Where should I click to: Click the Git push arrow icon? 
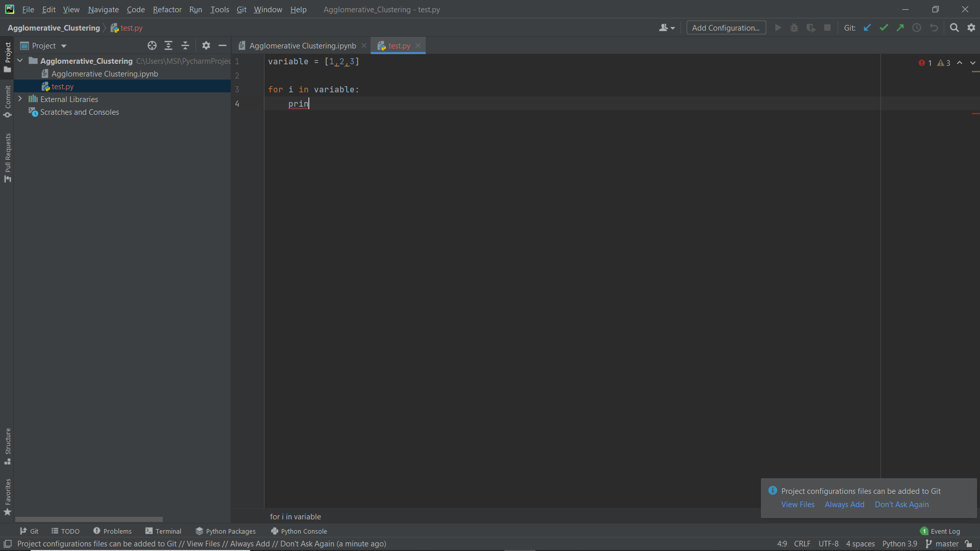900,28
